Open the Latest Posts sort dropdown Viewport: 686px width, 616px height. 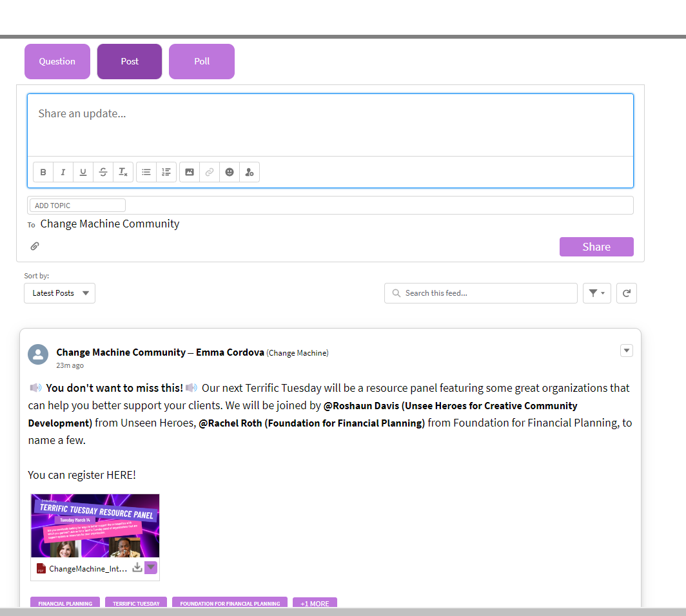(59, 293)
